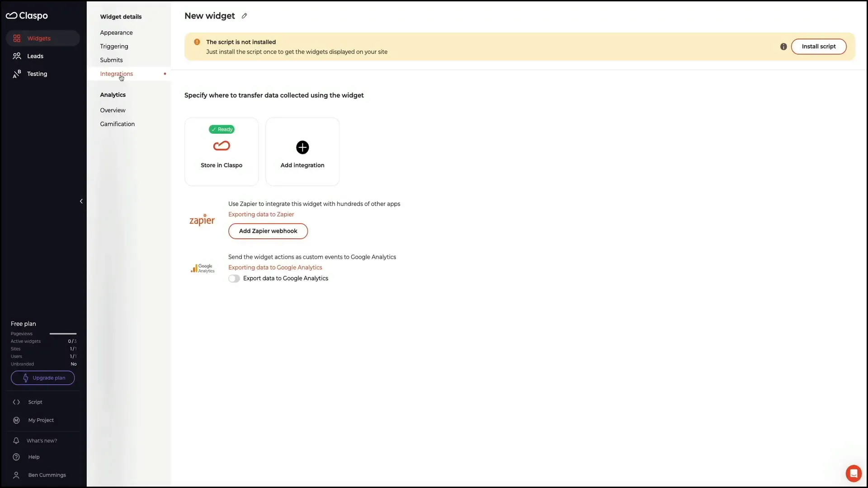Click the Free plan label
Image resolution: width=868 pixels, height=488 pixels.
tap(24, 324)
